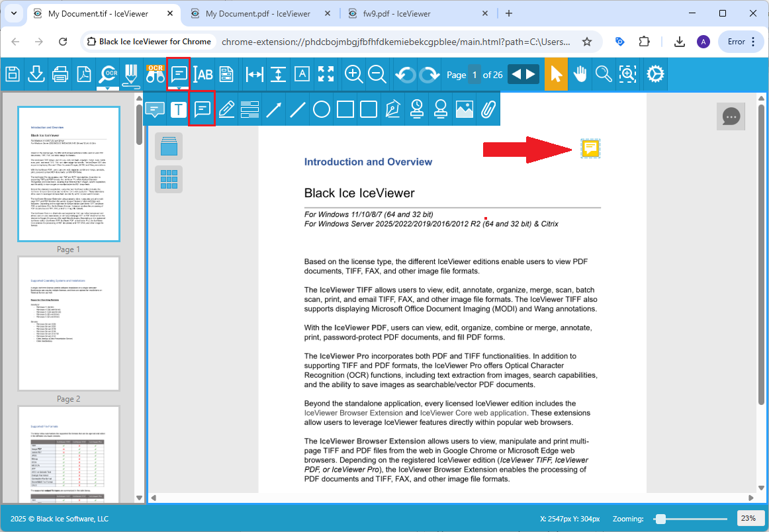
Task: Open the tab search chevron dropdown
Action: [14, 14]
